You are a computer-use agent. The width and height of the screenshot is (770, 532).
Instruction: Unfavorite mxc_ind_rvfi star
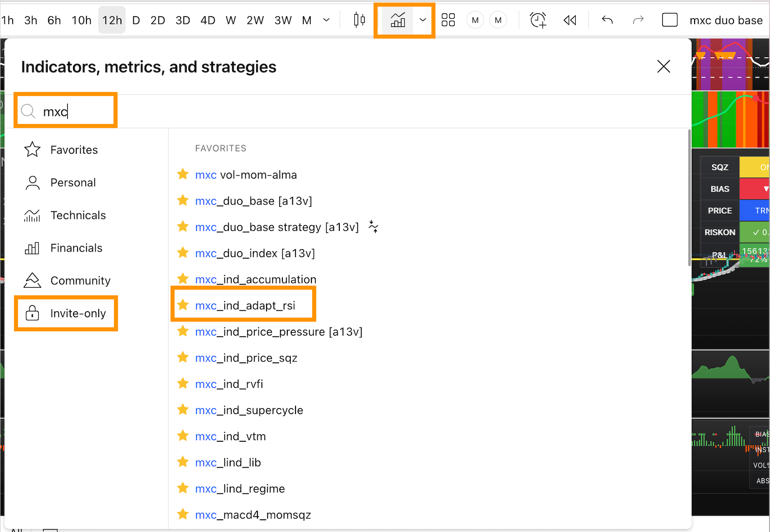[x=183, y=383]
